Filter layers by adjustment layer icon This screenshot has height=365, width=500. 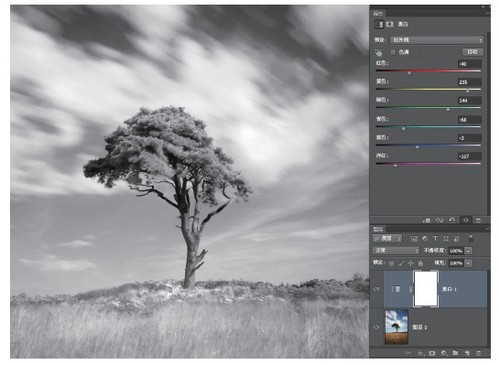[x=425, y=239]
